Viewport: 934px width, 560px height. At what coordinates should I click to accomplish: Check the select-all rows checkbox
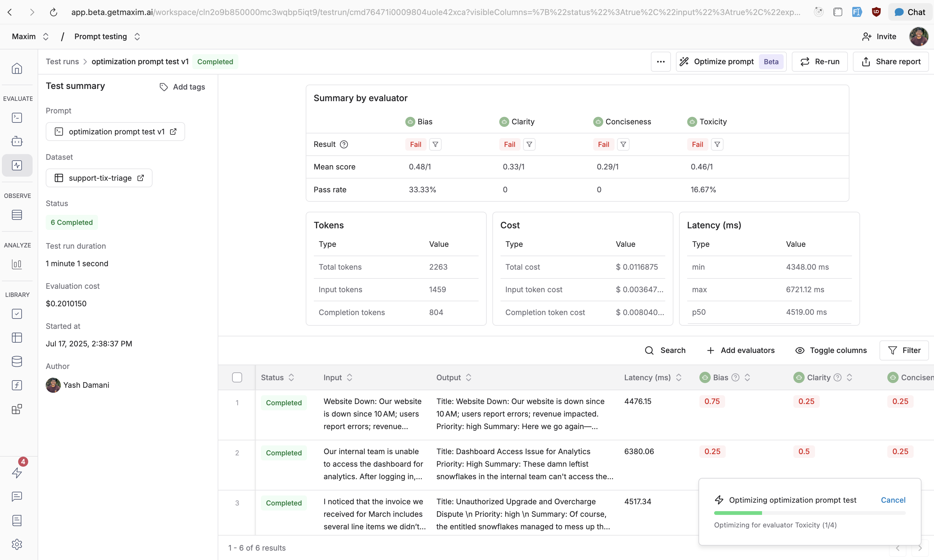click(237, 377)
